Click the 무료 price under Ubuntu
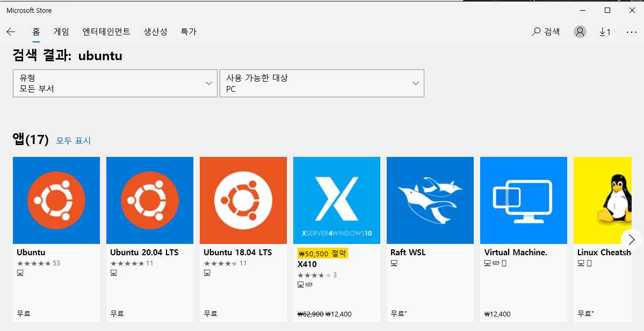644x331 pixels. click(x=24, y=314)
